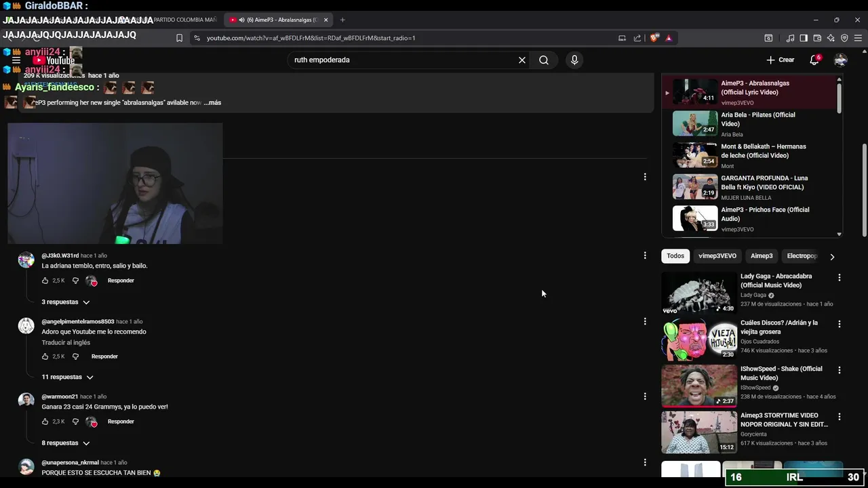Select the Todos filter chip
Viewport: 868px width, 488px height.
click(675, 256)
